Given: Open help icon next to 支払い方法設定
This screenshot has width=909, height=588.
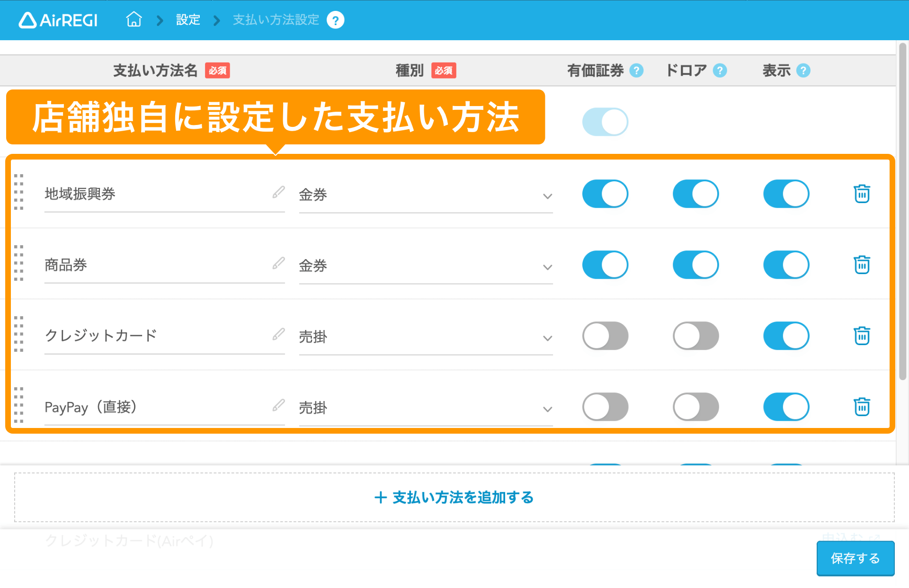Looking at the screenshot, I should point(336,20).
